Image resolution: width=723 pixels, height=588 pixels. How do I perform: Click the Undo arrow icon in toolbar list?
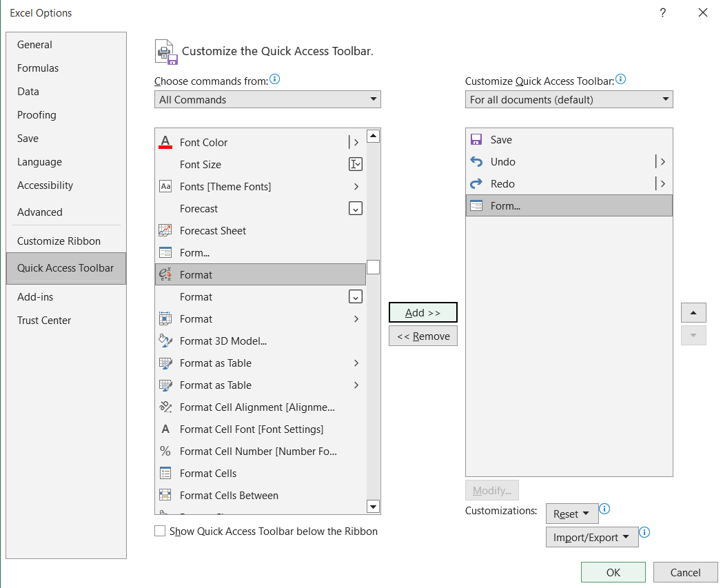tap(476, 161)
